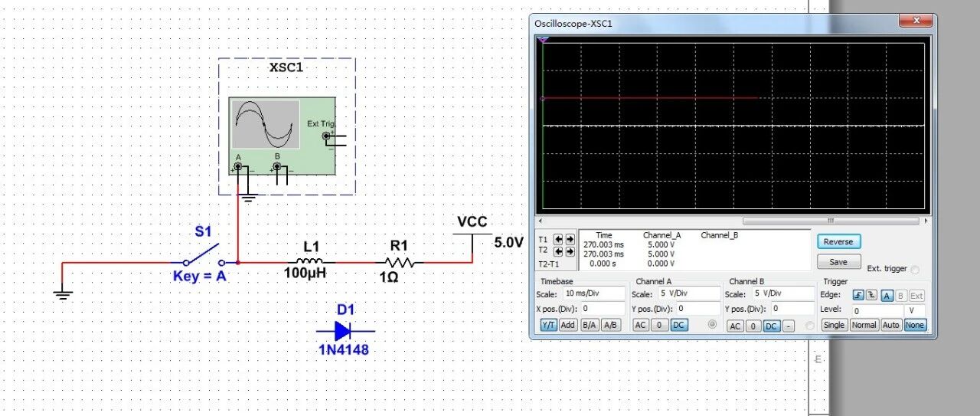Viewport: 980px width, 416px height.
Task: Click Channel B minus invert button
Action: (789, 326)
